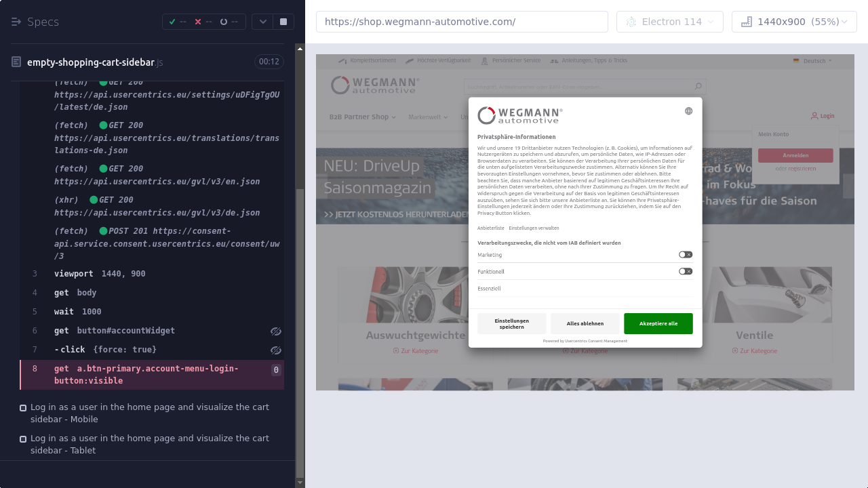Toggle the Marketing consent switch

tap(686, 255)
